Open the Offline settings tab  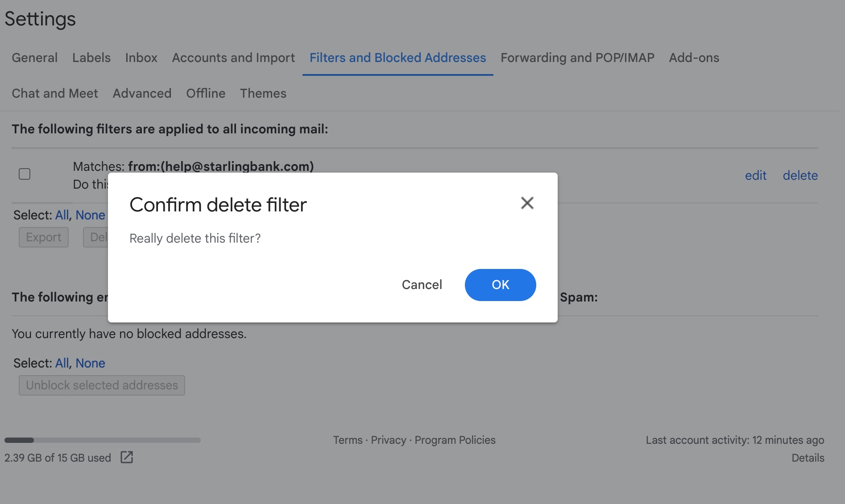pos(206,93)
